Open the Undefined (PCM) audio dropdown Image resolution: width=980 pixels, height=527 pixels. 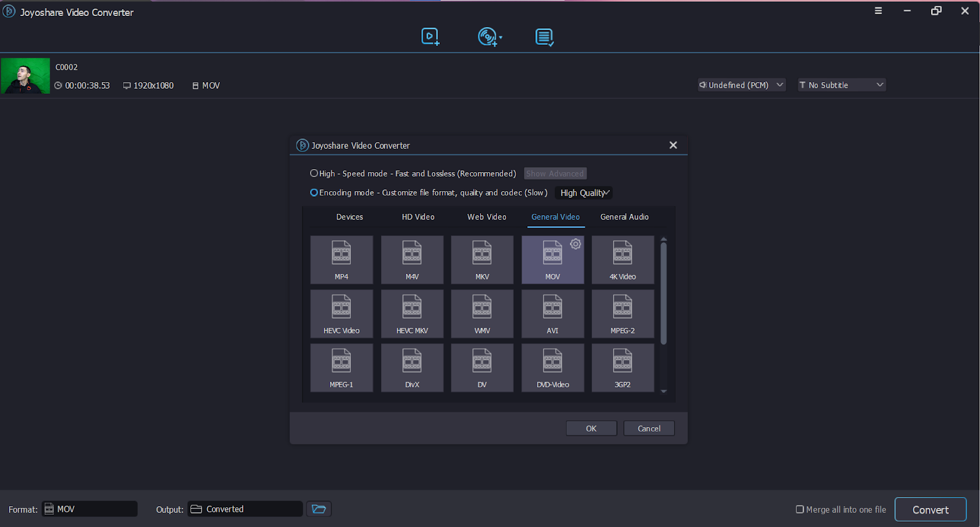pos(742,85)
